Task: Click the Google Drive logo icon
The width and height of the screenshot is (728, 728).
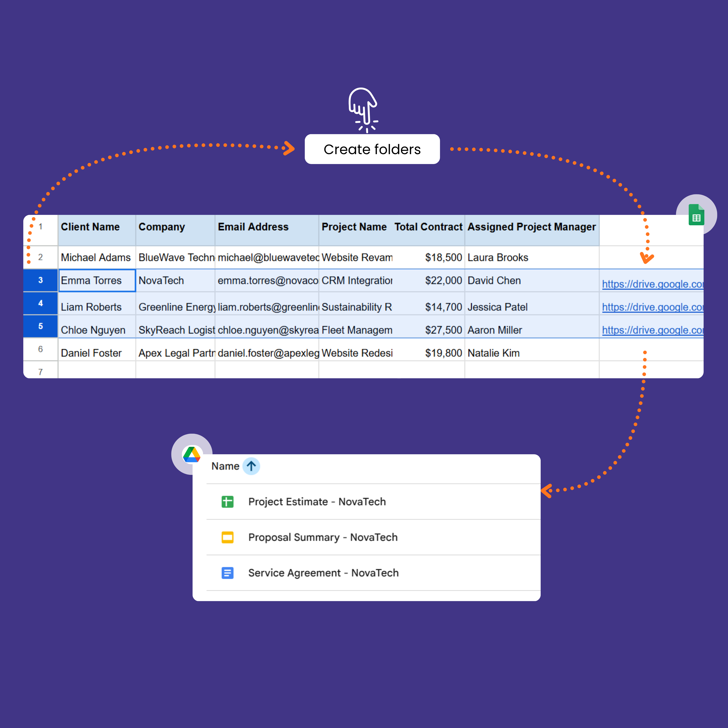Action: tap(191, 454)
